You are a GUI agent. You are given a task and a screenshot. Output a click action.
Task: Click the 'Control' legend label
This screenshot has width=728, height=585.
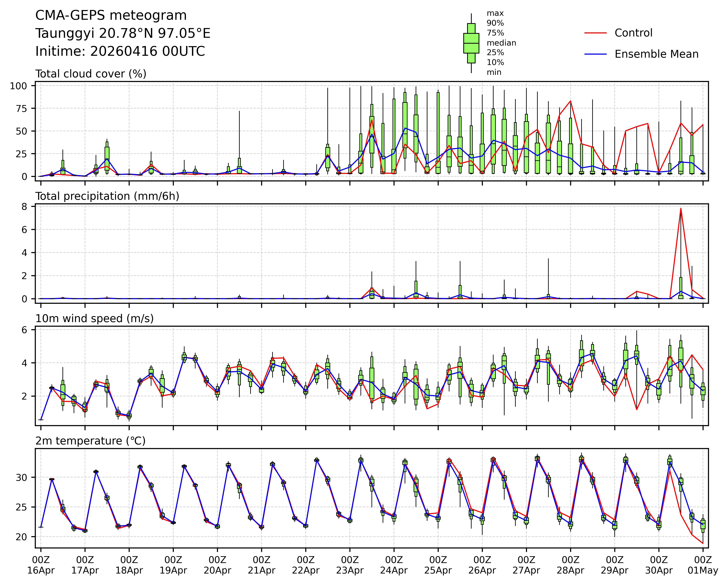[x=633, y=33]
